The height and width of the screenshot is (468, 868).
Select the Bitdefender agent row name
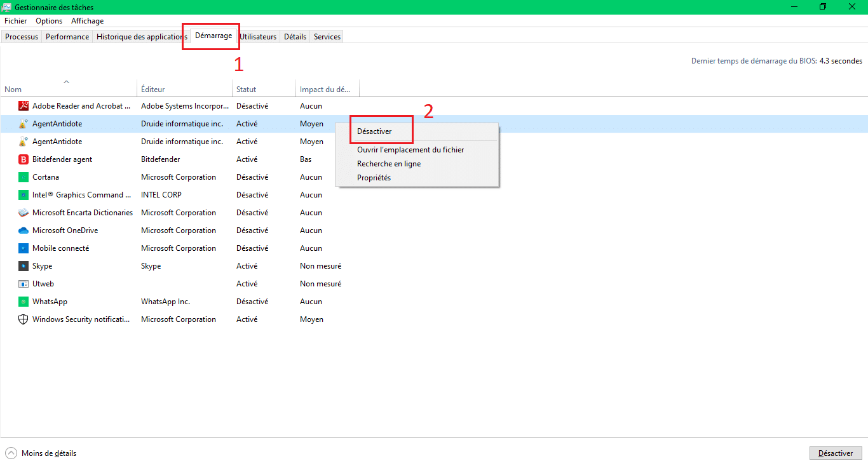click(x=62, y=159)
